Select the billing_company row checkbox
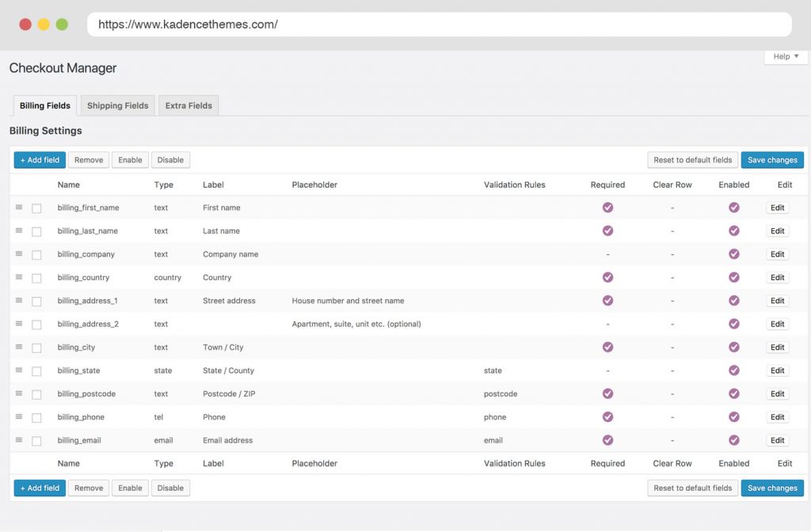Viewport: 811px width, 532px height. 36,255
